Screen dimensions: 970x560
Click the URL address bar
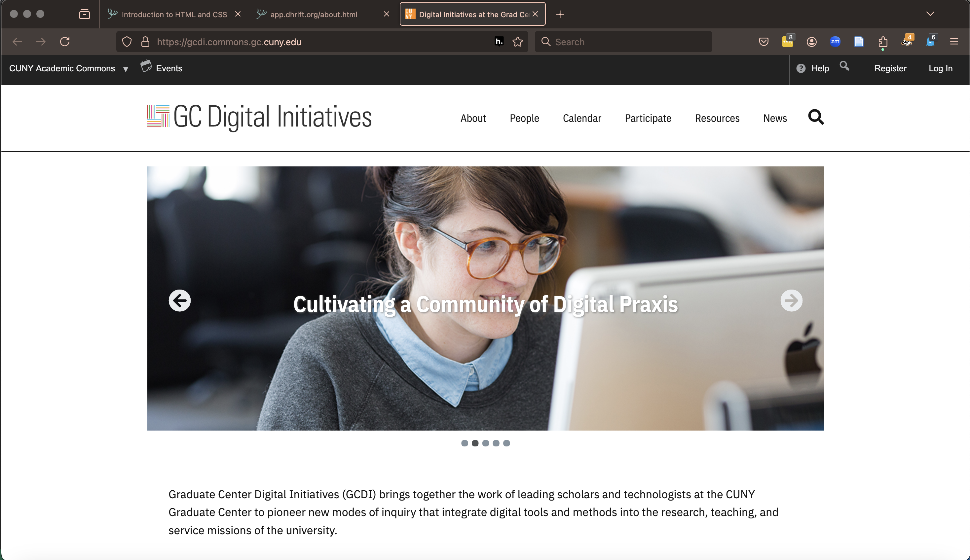click(322, 42)
